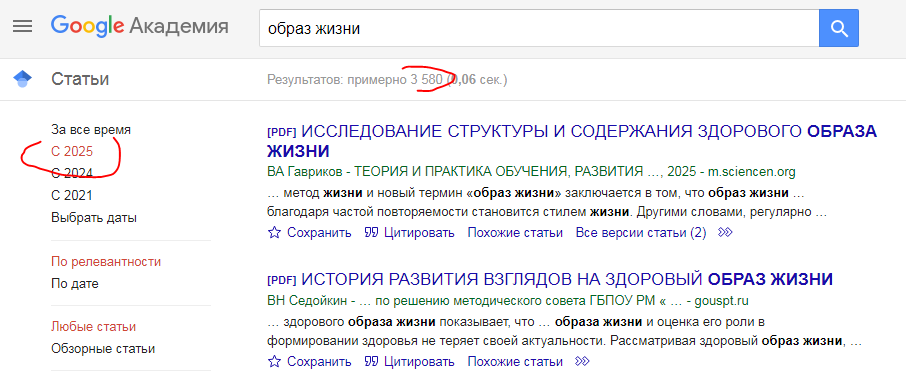This screenshot has height=371, width=906.
Task: Expand the double-arrow on the first result
Action: point(725,233)
